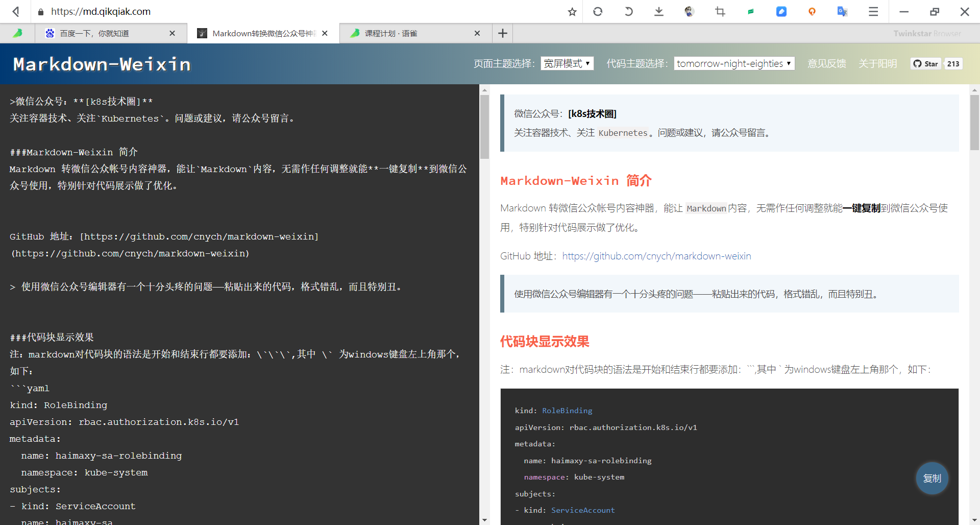980x525 pixels.
Task: Click the editor line '###代码块显示效果'
Action: point(52,338)
